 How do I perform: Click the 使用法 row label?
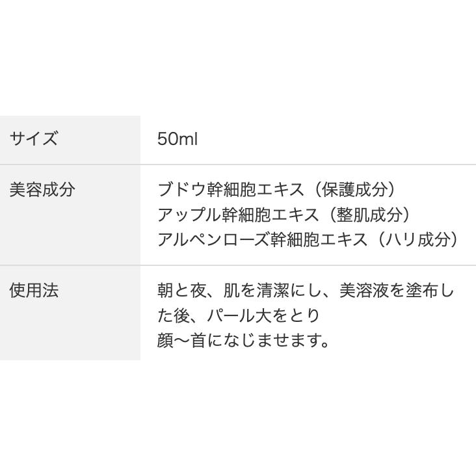coord(34,290)
